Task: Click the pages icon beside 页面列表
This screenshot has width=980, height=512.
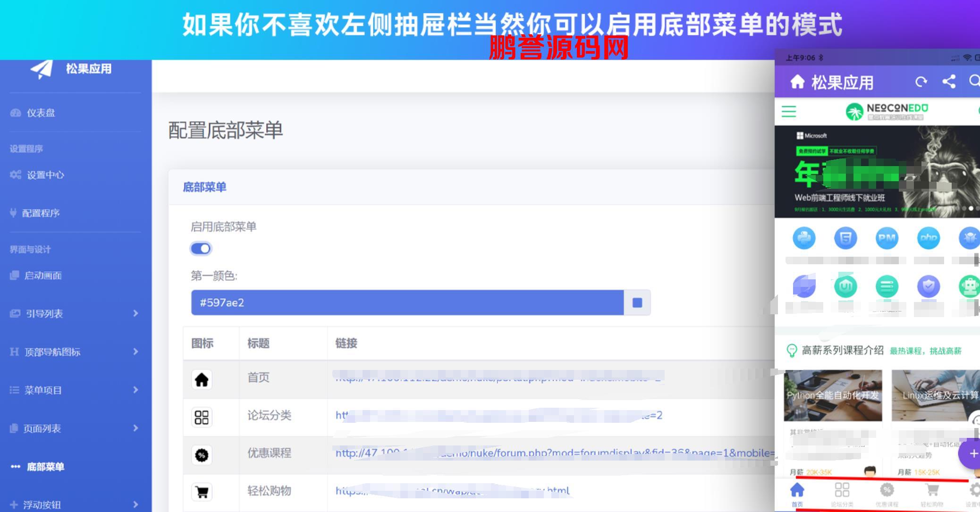Action: [x=14, y=428]
